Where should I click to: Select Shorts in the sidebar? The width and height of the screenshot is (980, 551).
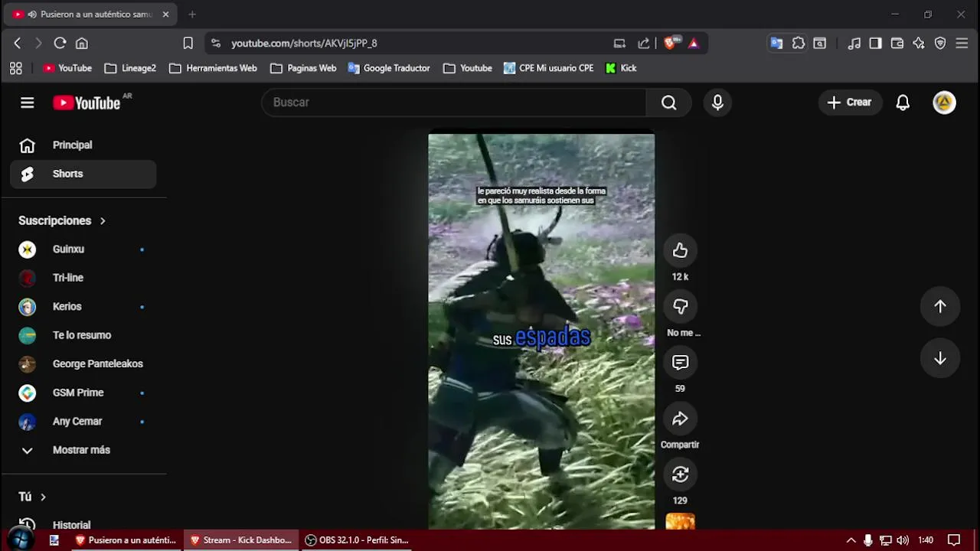[83, 174]
